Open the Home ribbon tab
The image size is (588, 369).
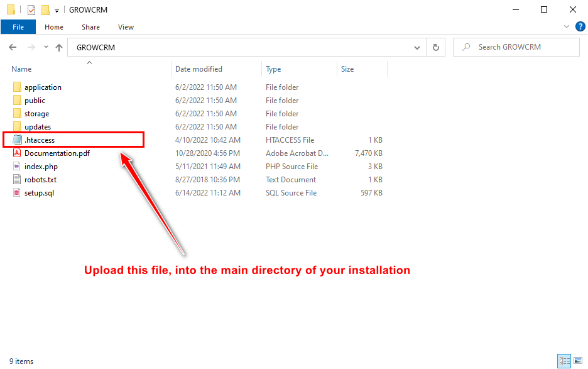pos(54,27)
